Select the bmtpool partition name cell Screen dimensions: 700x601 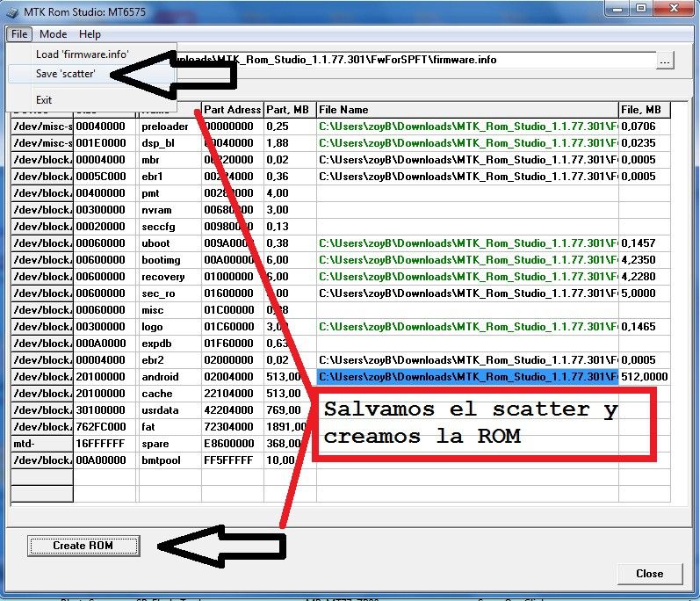(x=170, y=460)
